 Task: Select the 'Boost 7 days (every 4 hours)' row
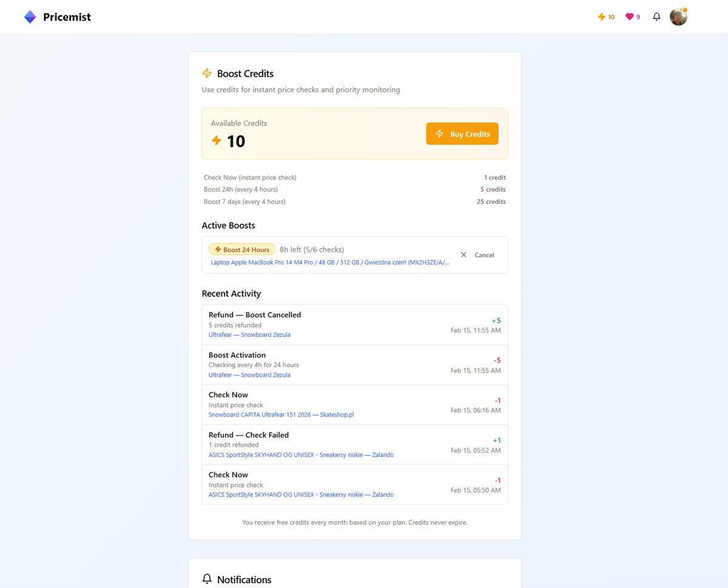pyautogui.click(x=355, y=201)
